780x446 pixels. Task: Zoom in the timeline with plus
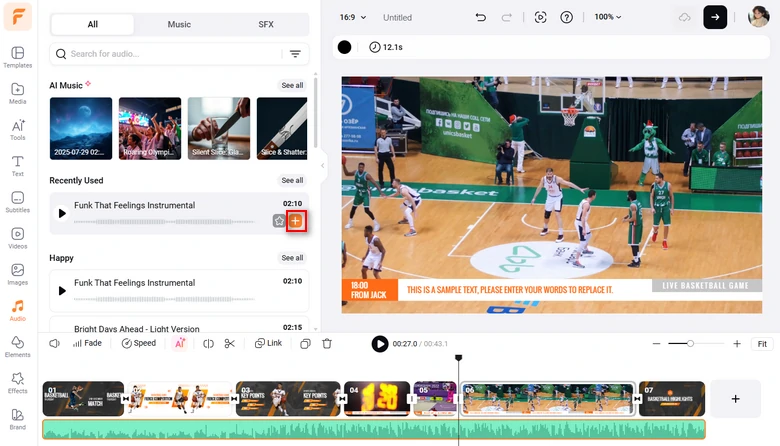click(737, 344)
